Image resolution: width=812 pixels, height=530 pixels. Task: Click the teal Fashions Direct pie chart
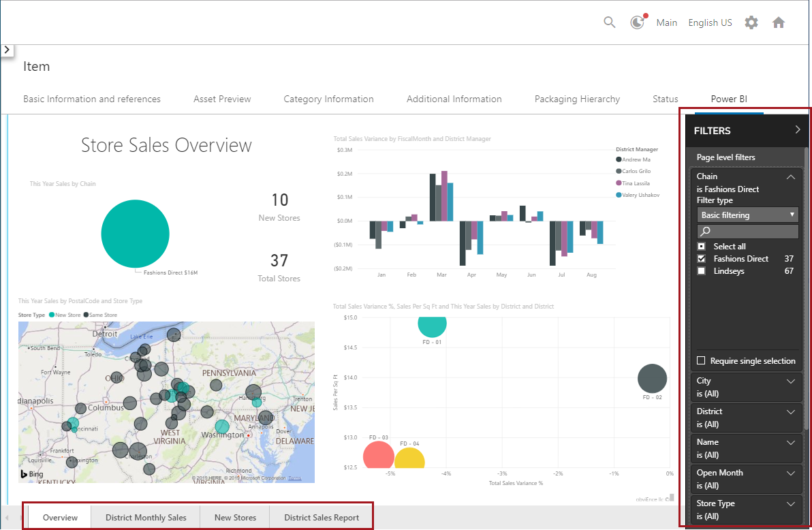[x=135, y=234]
